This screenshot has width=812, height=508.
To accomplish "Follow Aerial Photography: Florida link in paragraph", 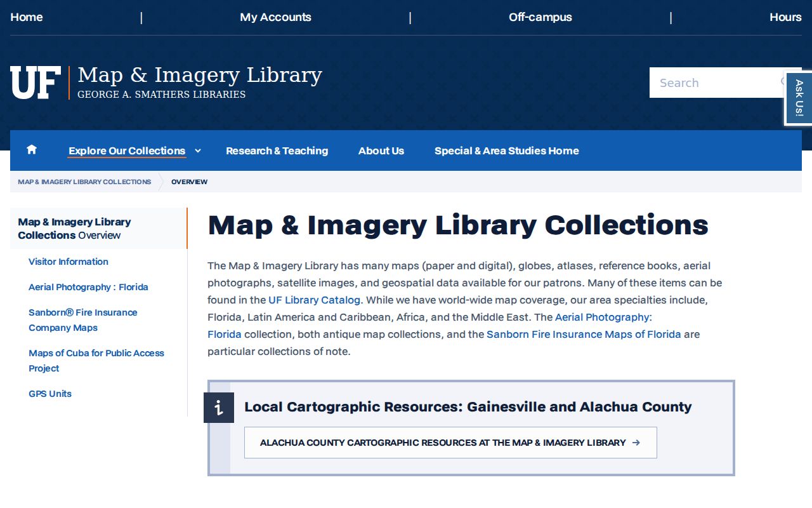I will 603,317.
